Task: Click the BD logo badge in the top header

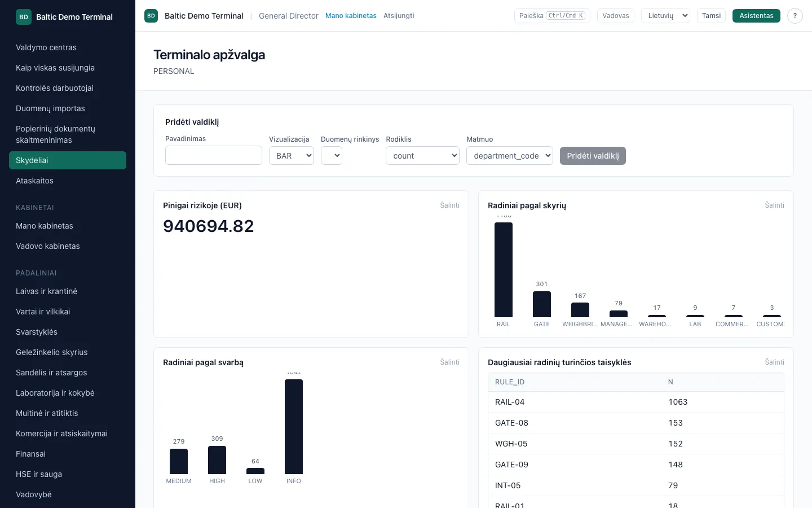Action: point(151,16)
